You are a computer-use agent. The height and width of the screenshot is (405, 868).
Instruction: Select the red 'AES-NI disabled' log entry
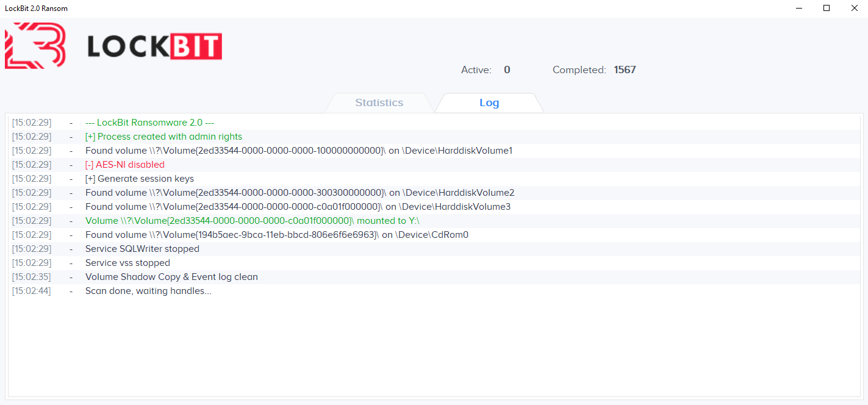[x=434, y=165]
